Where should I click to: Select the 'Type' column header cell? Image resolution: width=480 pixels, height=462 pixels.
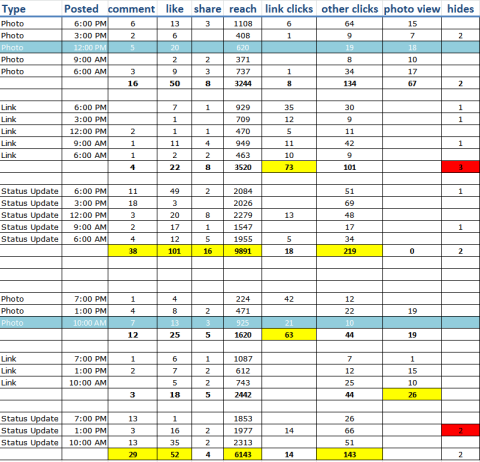tap(31, 8)
